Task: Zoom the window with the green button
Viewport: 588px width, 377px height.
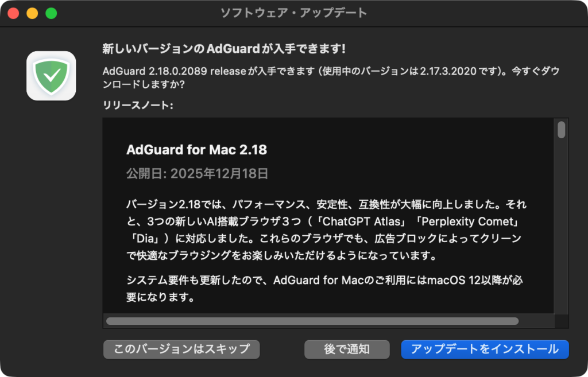Action: pyautogui.click(x=51, y=13)
